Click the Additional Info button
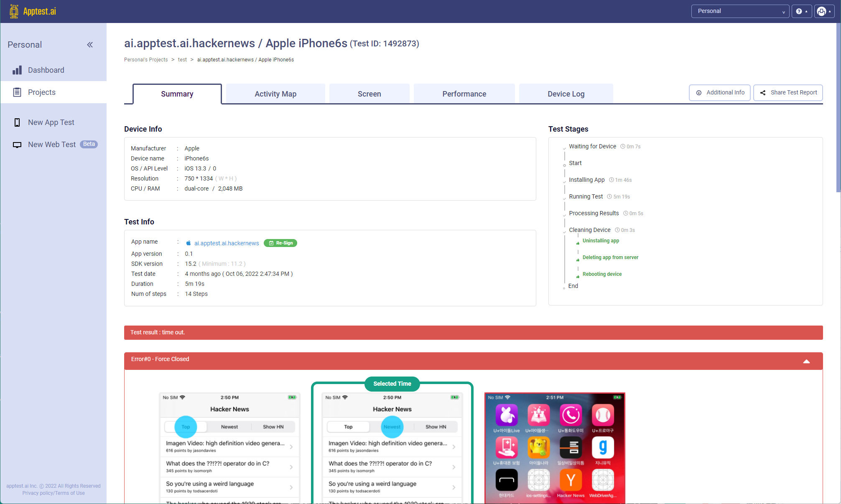This screenshot has height=504, width=841. pyautogui.click(x=720, y=93)
